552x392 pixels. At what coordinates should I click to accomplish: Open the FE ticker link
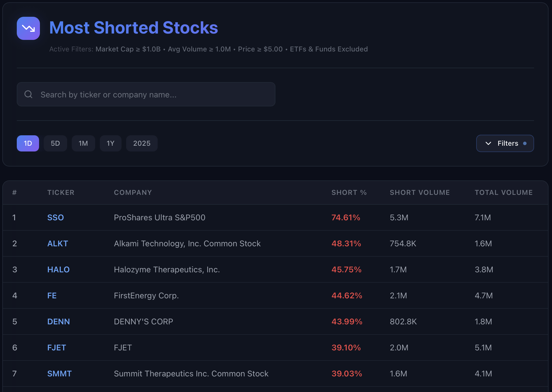click(x=52, y=295)
